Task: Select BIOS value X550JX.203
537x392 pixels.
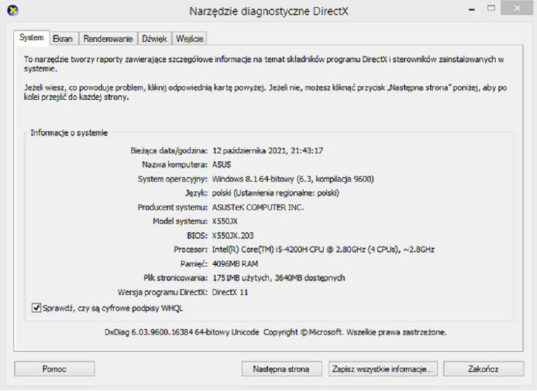Action: point(233,235)
